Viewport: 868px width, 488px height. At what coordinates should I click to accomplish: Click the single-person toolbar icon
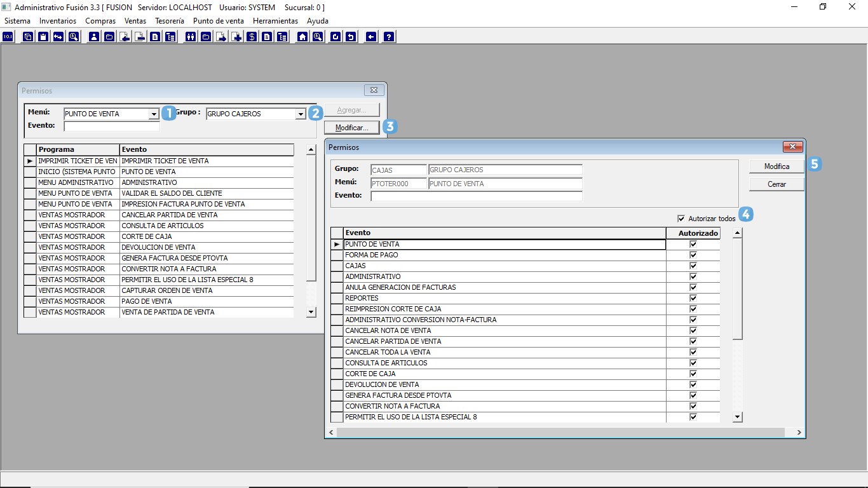[x=94, y=36]
